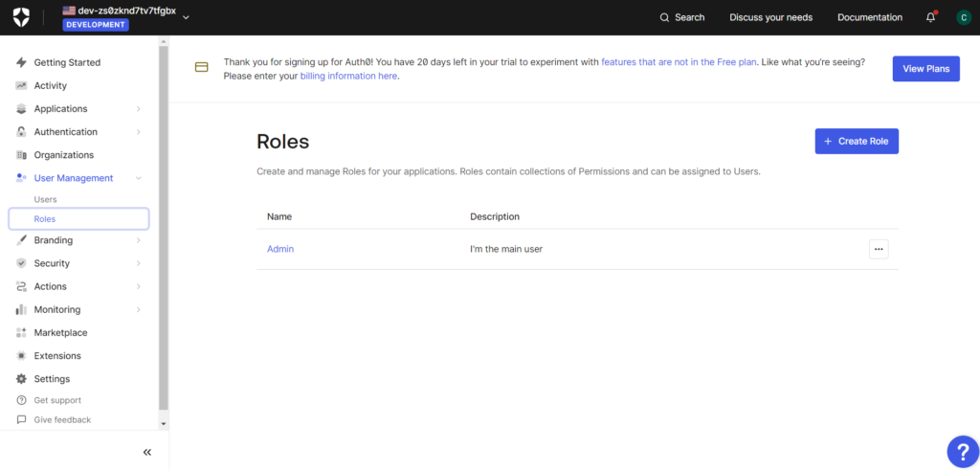Viewport: 980px width, 471px height.
Task: Expand the Authentication sidebar section
Action: coord(139,132)
